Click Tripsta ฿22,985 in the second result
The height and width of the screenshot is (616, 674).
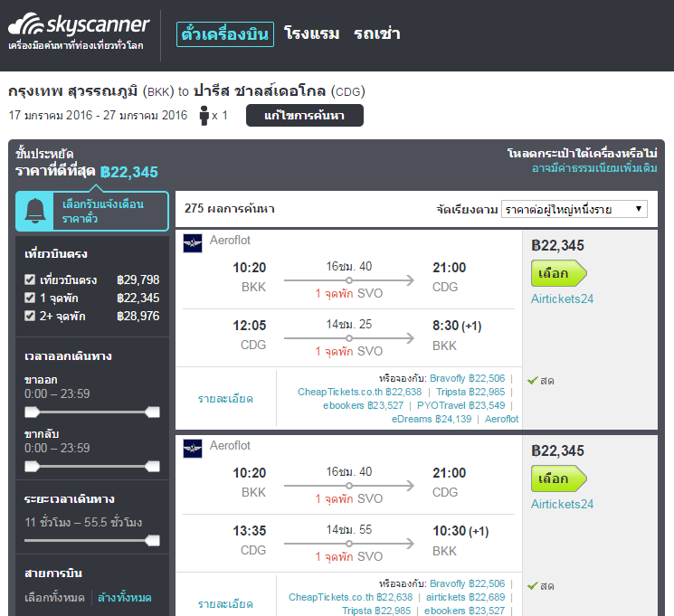[376, 611]
